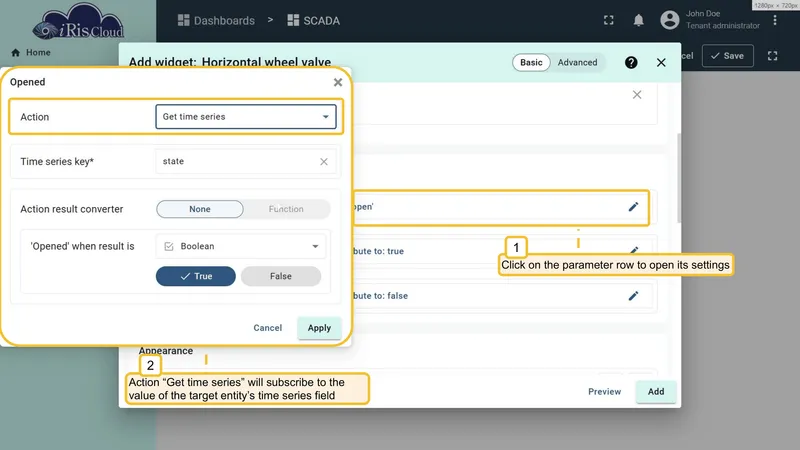The width and height of the screenshot is (800, 450).
Task: Click Save in dashboard toolbar
Action: (x=728, y=56)
